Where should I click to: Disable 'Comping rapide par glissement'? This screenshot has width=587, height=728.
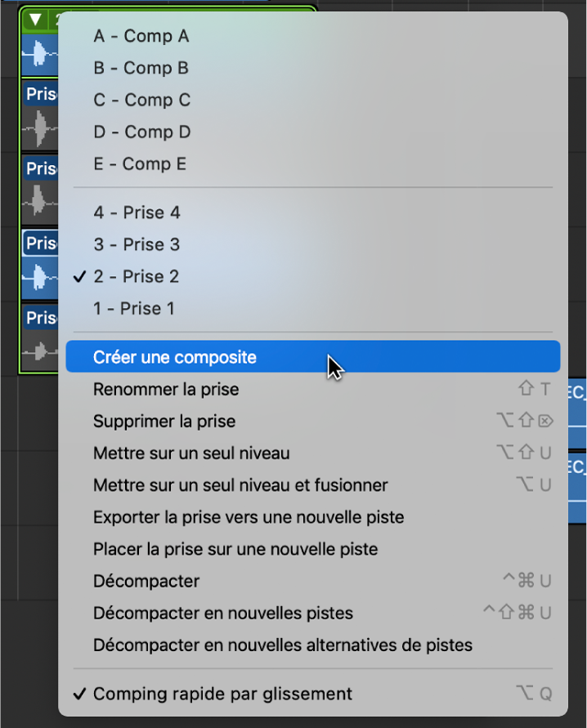click(221, 693)
